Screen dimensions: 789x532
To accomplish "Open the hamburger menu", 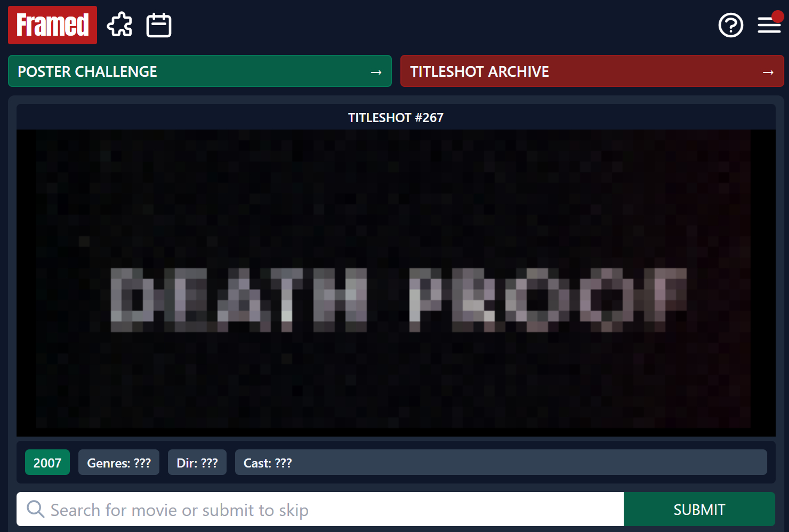I will [769, 25].
